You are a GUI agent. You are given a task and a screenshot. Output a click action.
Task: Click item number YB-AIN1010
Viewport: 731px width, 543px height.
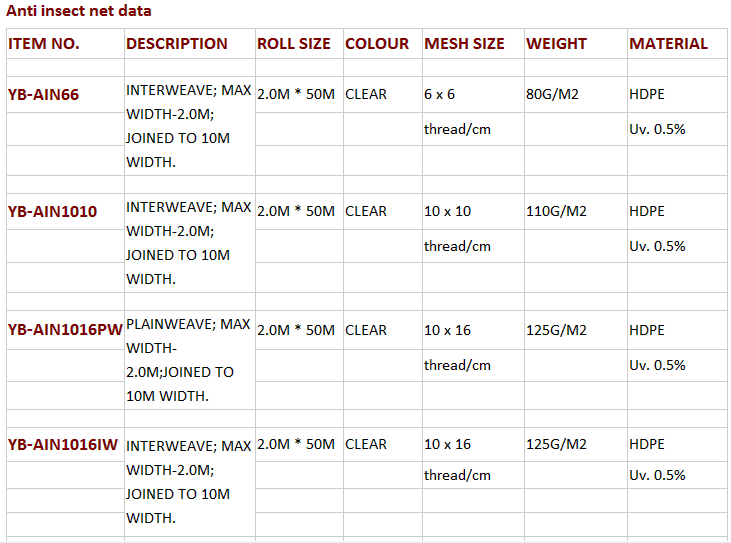point(52,212)
